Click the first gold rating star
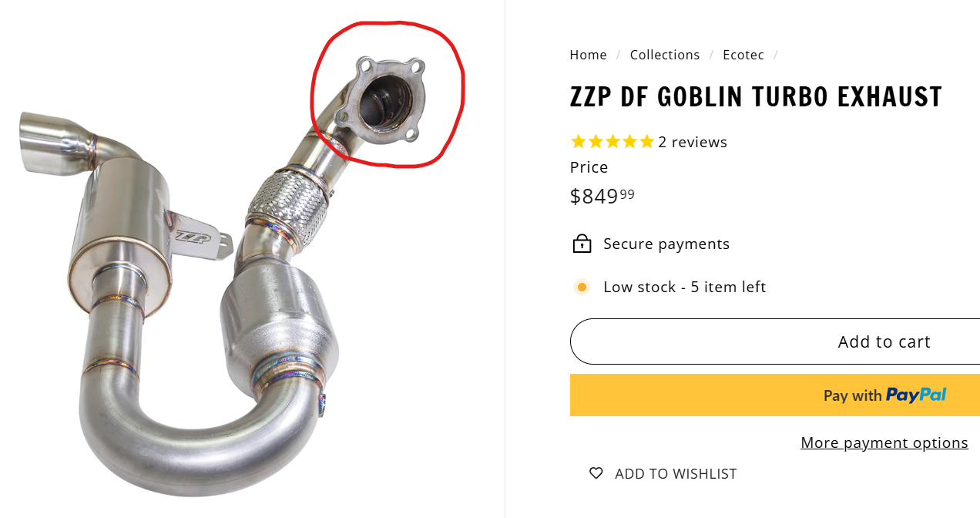The width and height of the screenshot is (980, 518). [579, 142]
